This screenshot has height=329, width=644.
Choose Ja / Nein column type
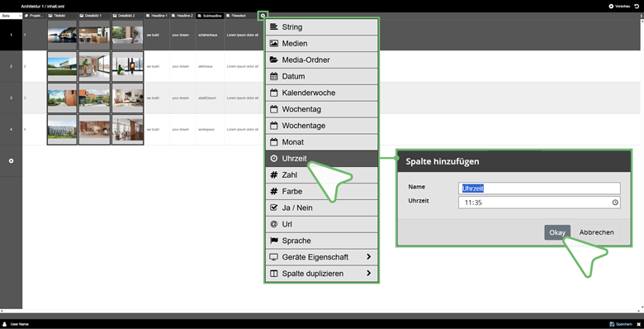pos(321,208)
